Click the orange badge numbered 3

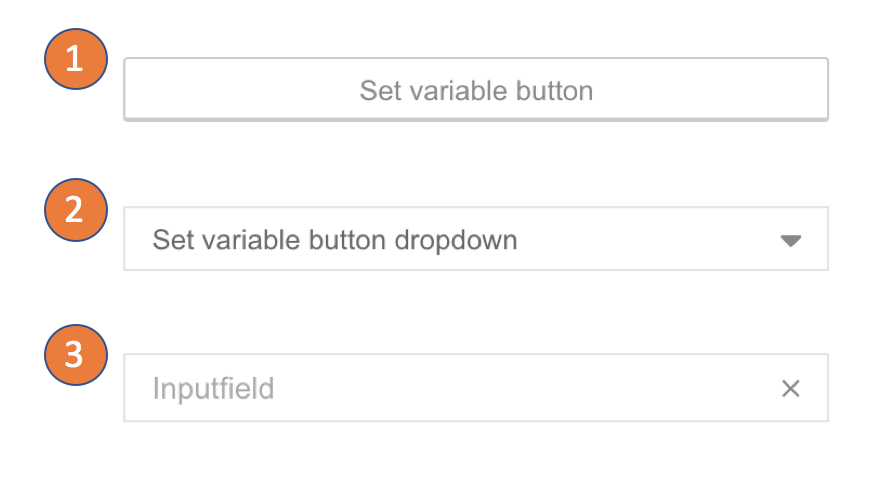pos(74,356)
